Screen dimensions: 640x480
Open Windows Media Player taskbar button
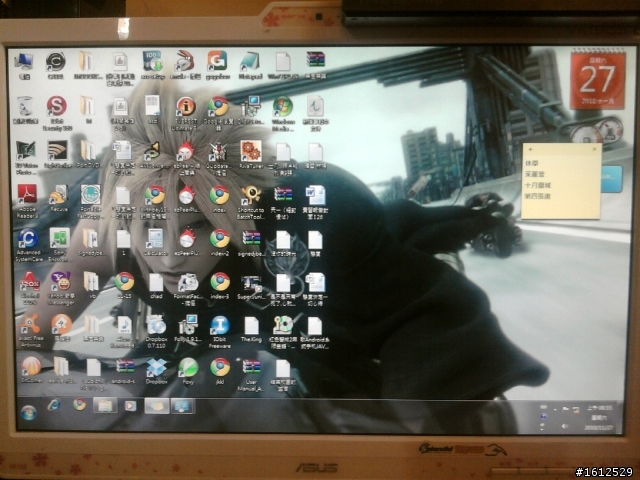click(x=130, y=406)
